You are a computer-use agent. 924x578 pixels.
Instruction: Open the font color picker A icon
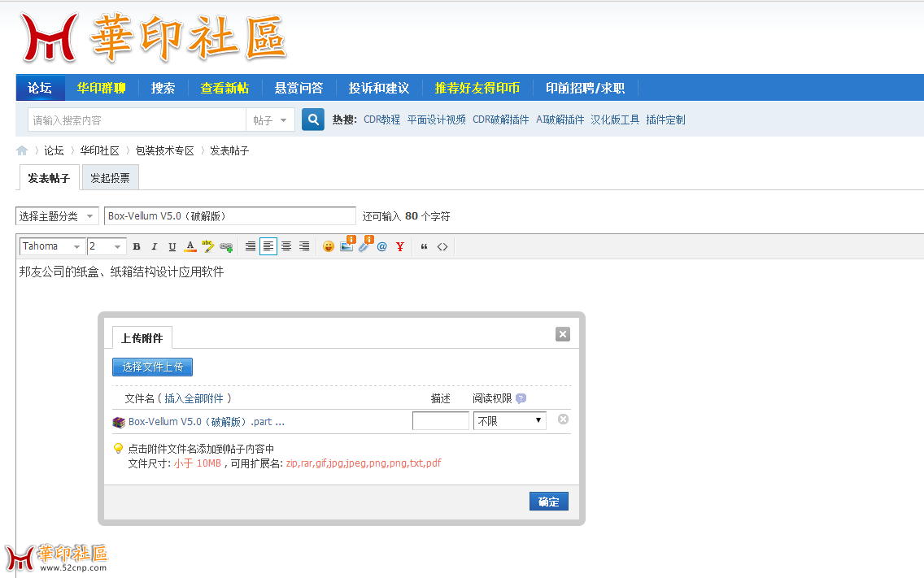[190, 246]
